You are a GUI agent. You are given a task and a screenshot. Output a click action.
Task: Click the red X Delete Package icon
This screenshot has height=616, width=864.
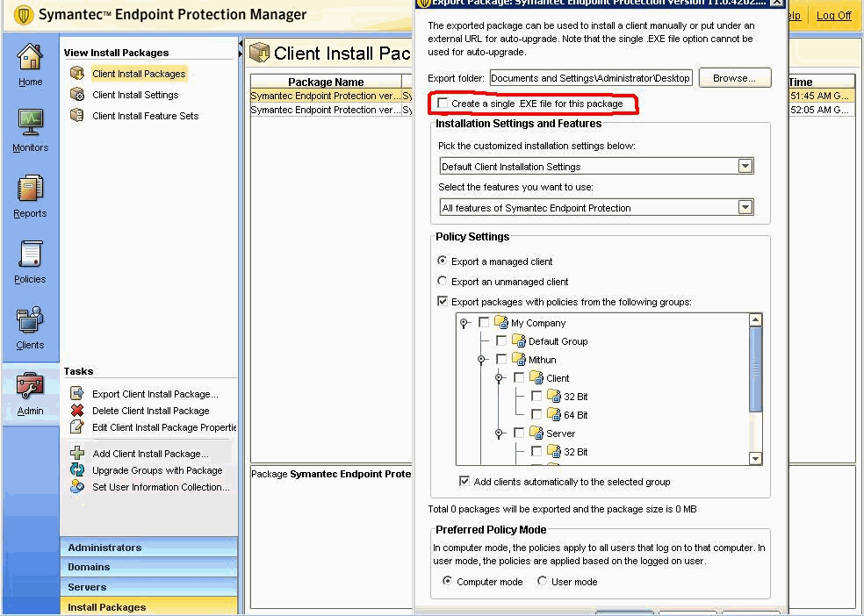pos(77,410)
